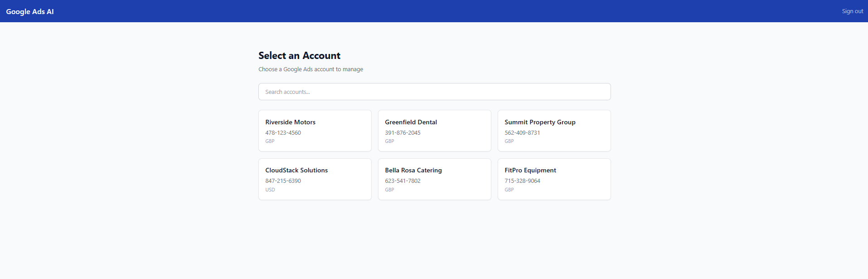The image size is (868, 279).
Task: Select the Greenfield Dental account card
Action: tap(434, 131)
